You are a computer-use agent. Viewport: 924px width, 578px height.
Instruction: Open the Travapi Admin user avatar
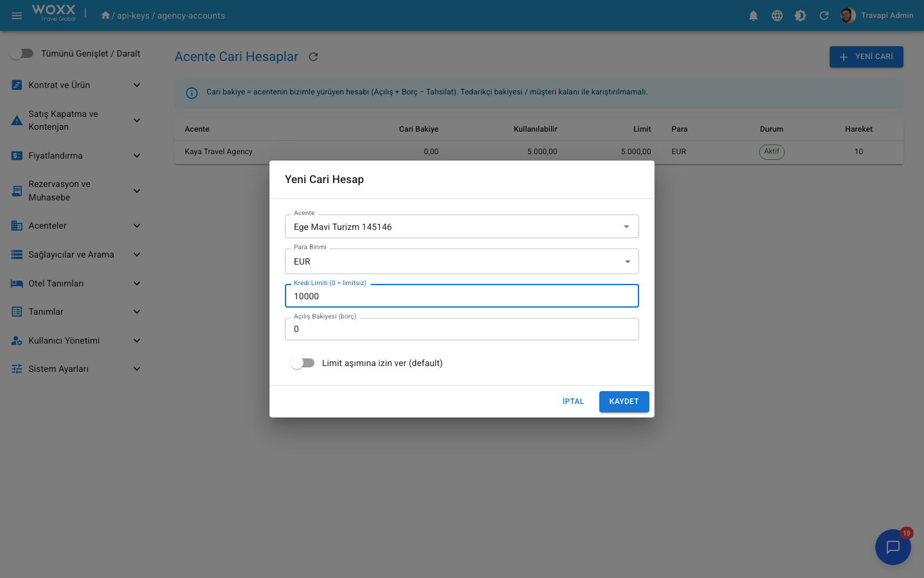pos(848,15)
